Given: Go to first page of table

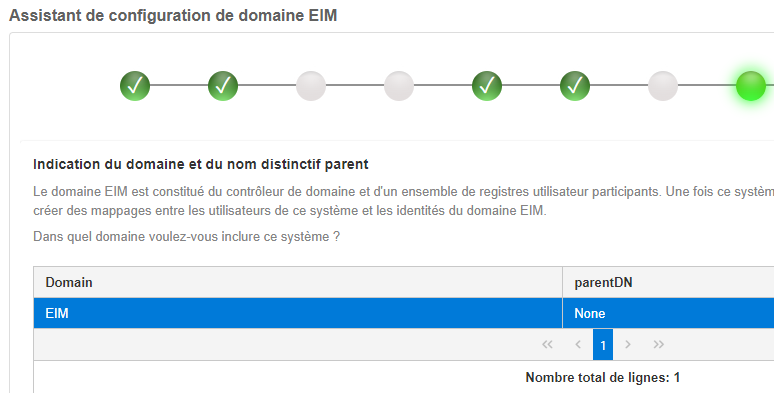Looking at the screenshot, I should point(547,345).
